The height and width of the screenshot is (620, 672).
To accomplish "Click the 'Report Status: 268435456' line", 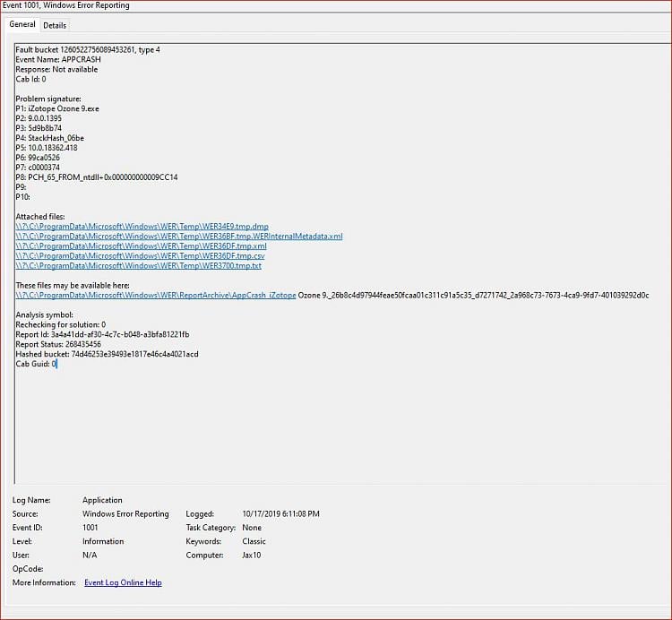I will coord(58,344).
